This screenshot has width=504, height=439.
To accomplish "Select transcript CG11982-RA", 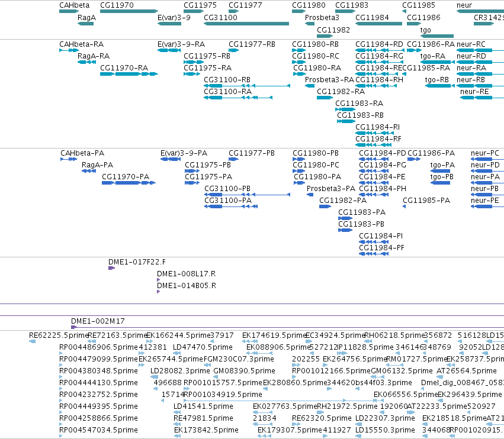I will pos(325,98).
